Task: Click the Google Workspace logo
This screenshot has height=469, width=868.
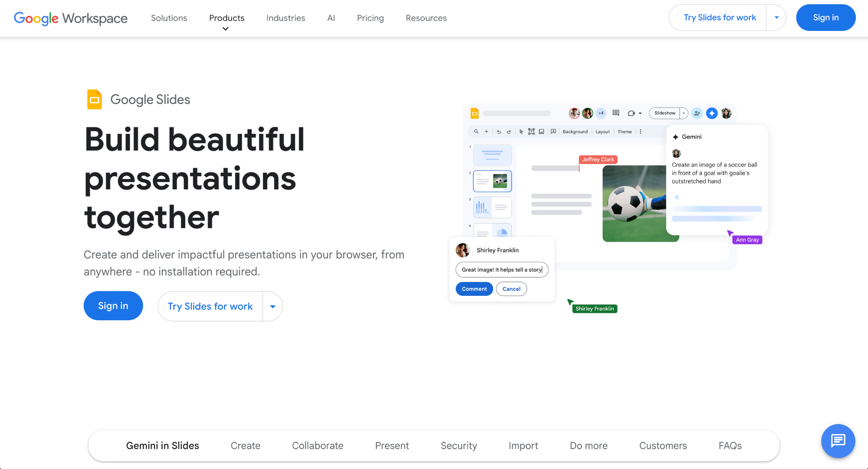Action: (x=71, y=18)
